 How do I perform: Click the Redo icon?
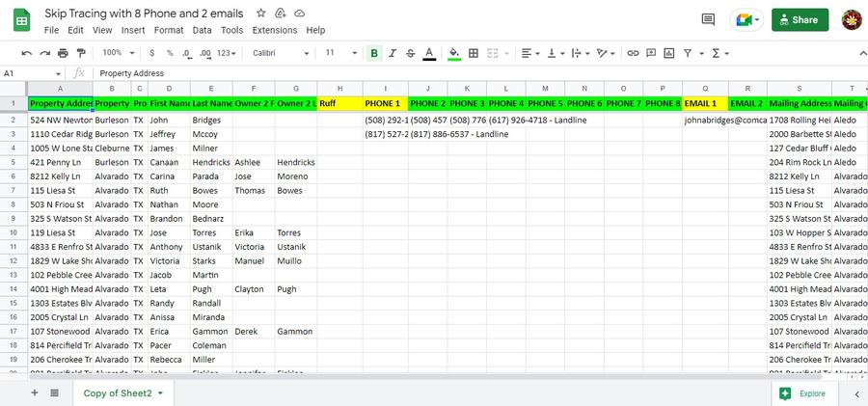click(44, 53)
